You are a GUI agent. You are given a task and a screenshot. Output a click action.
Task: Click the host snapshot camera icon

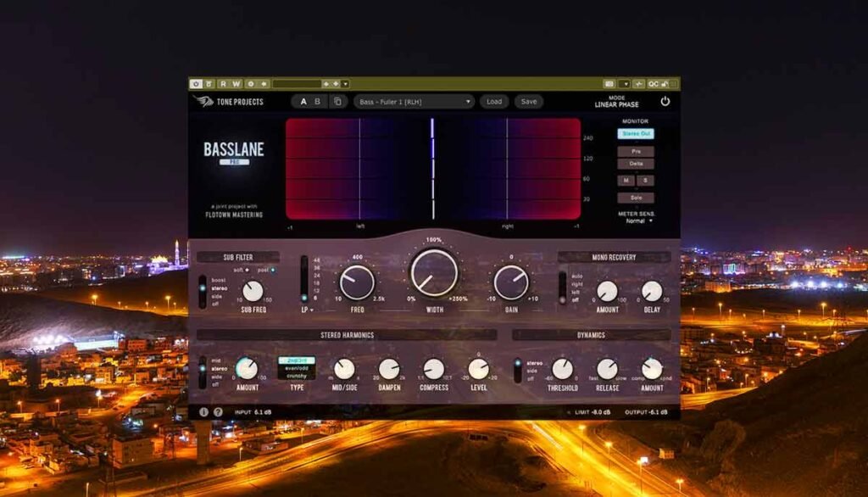pyautogui.click(x=609, y=84)
